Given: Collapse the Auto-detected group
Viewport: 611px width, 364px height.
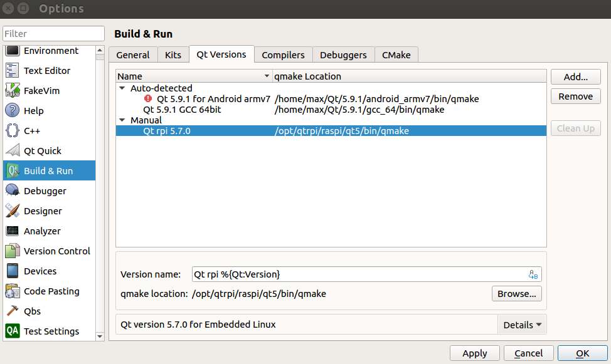Looking at the screenshot, I should pos(122,88).
